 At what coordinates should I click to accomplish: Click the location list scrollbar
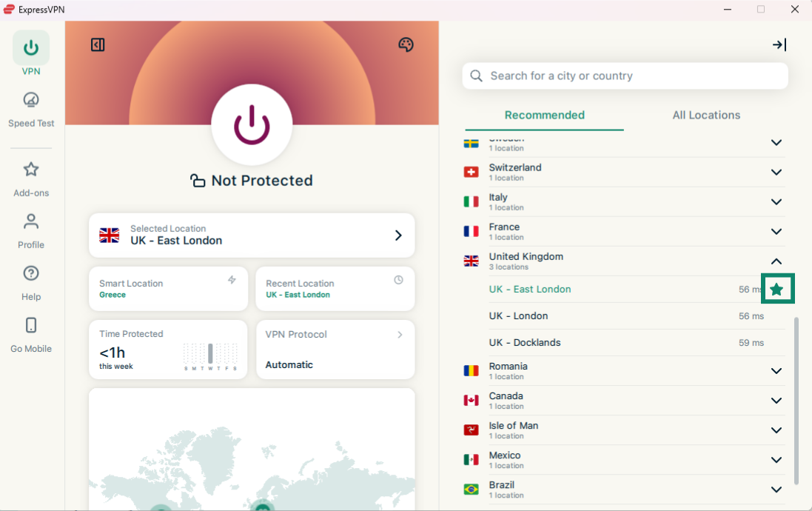796,400
